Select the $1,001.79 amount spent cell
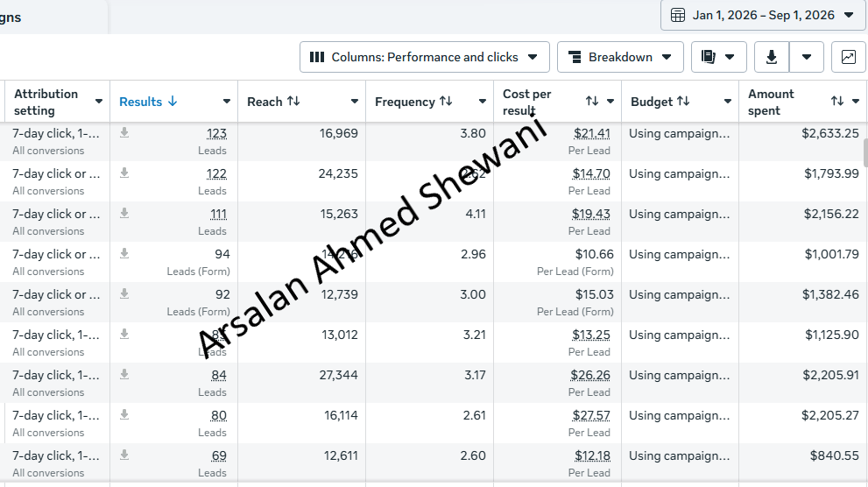This screenshot has height=487, width=868. (x=831, y=255)
